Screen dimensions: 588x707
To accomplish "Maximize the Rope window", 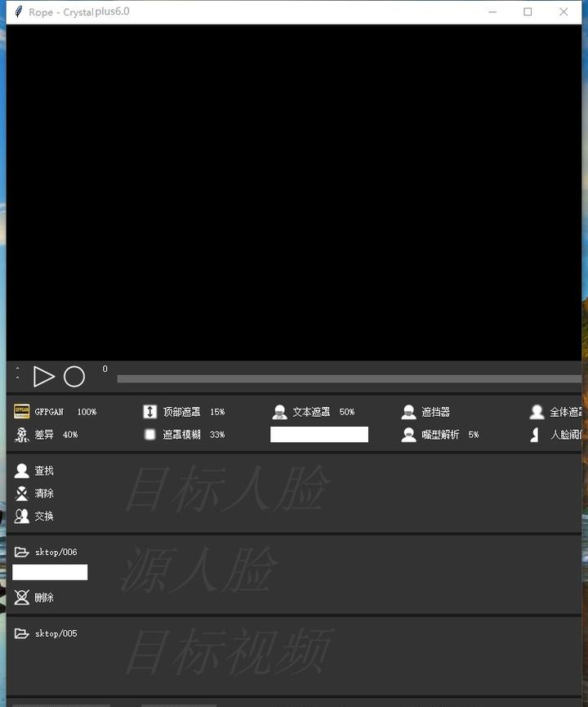I will pos(528,11).
